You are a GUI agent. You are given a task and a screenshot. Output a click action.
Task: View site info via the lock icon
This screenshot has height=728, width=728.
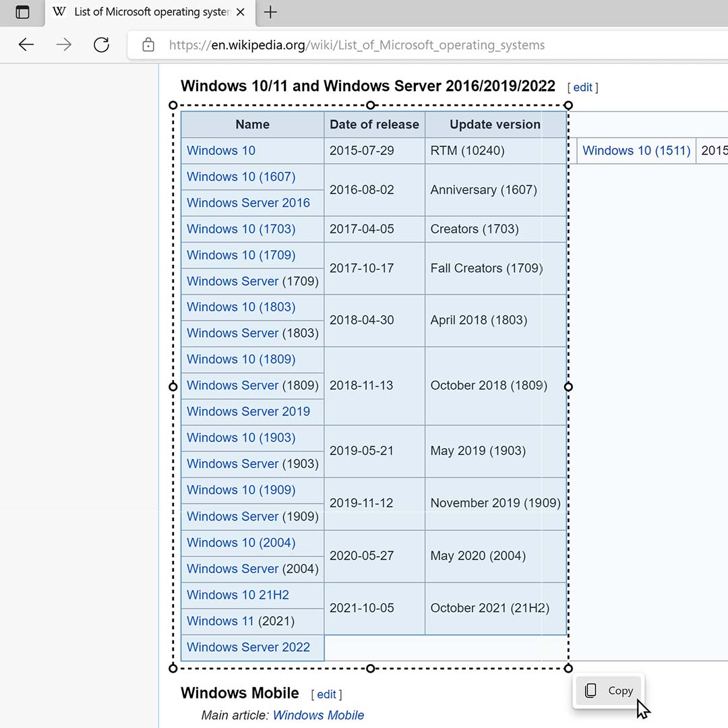pos(148,44)
